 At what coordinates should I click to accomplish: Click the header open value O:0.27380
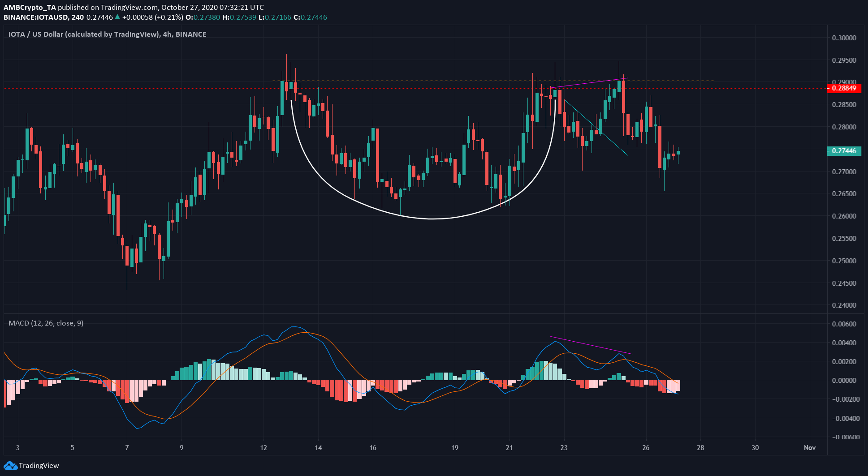[x=203, y=17]
